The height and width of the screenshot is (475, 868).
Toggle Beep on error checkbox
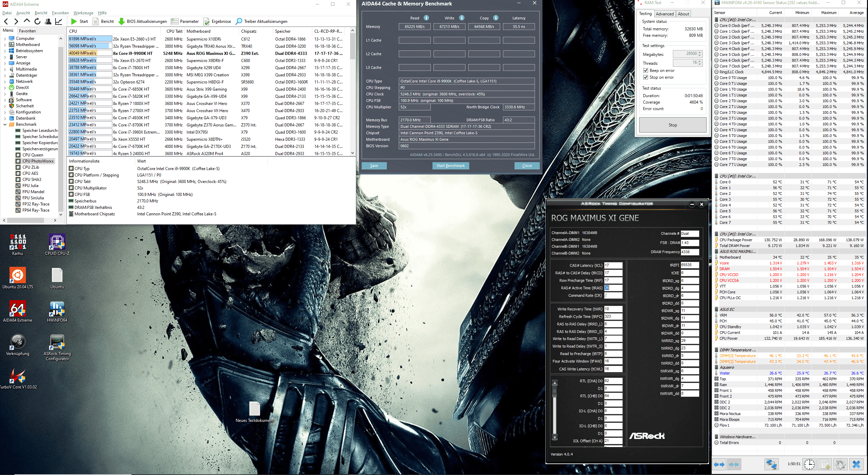pyautogui.click(x=645, y=71)
